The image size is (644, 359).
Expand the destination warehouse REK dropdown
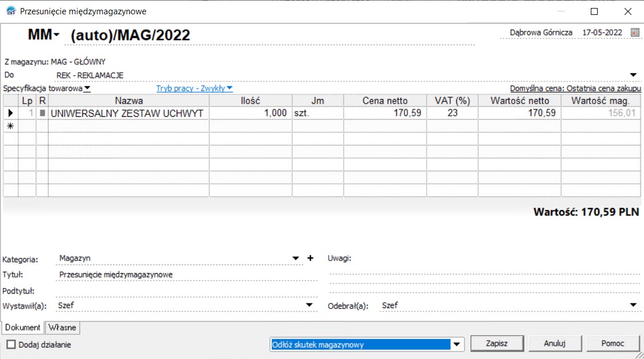(633, 75)
